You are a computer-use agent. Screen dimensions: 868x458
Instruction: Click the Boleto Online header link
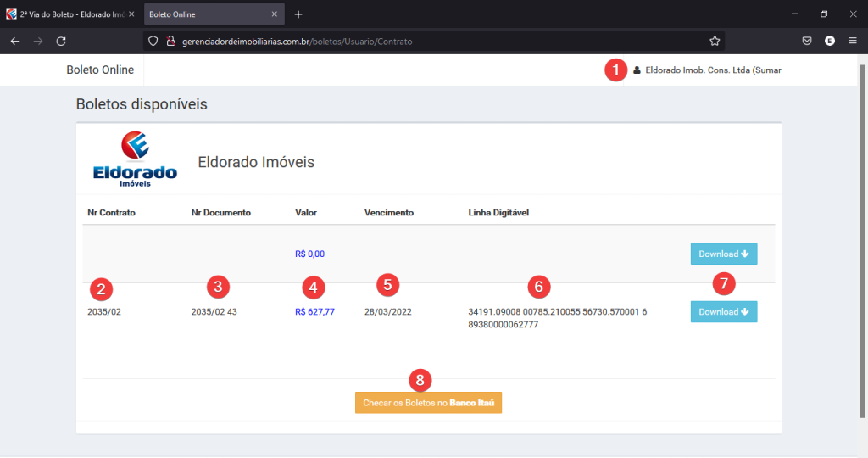[x=100, y=70]
